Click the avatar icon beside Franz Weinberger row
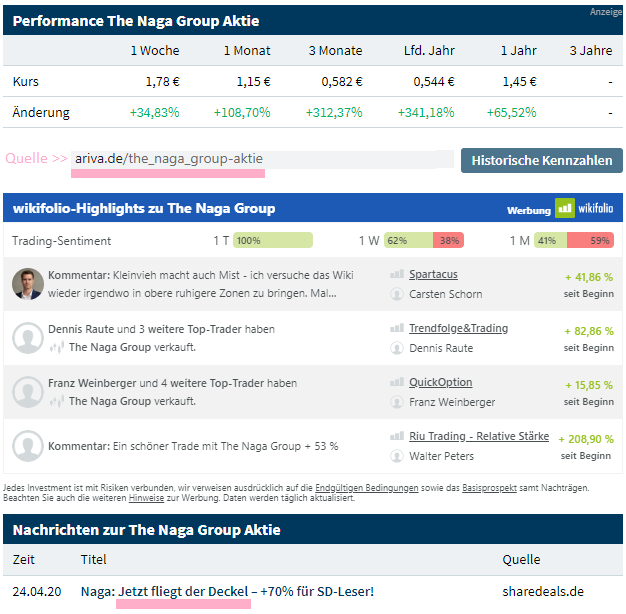626x614 pixels. click(28, 392)
